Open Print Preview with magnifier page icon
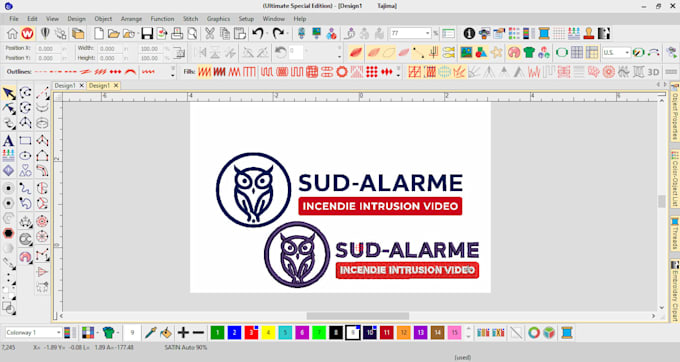680x362 pixels. (192, 33)
